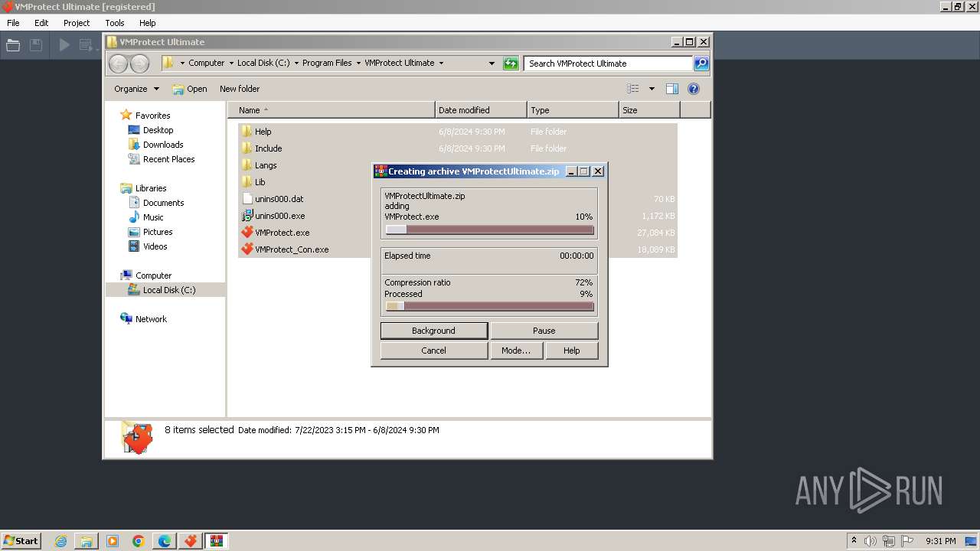Select the unins000.dat file icon
The width and height of the screenshot is (980, 551).
pyautogui.click(x=247, y=199)
